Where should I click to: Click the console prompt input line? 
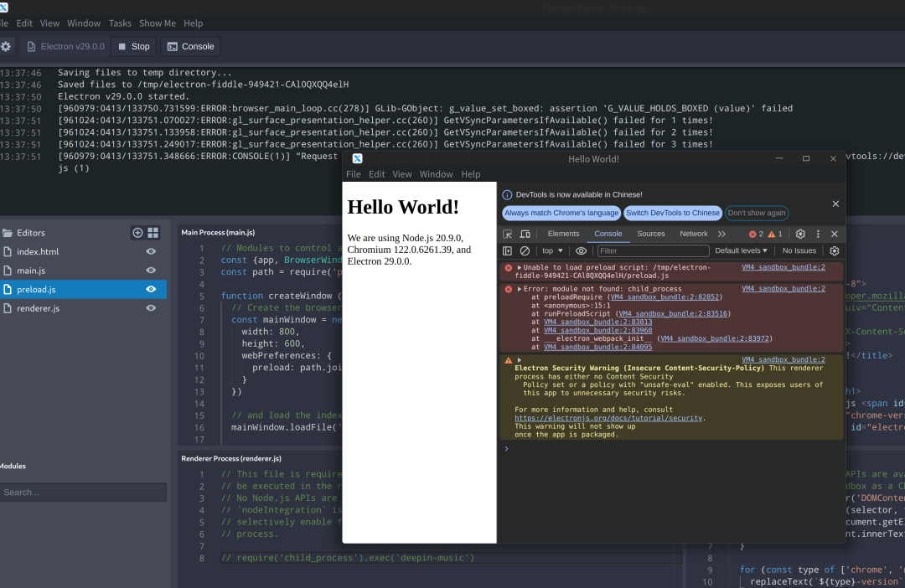[x=672, y=449]
